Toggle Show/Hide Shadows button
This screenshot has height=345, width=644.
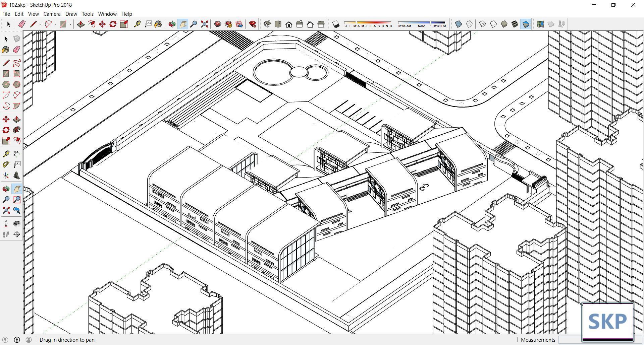coord(336,24)
